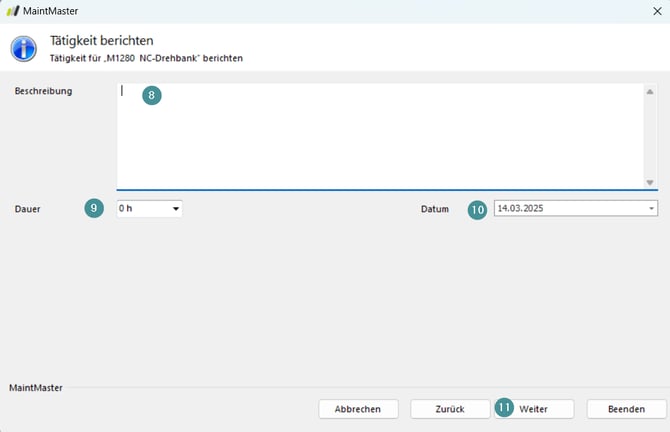670x432 pixels.
Task: Click the blue information icon
Action: (23, 48)
